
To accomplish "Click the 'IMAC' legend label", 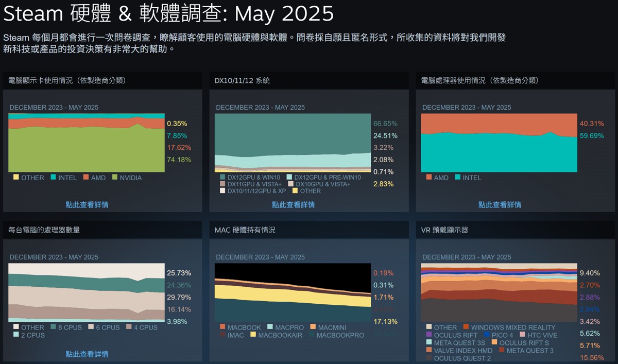I will (236, 335).
